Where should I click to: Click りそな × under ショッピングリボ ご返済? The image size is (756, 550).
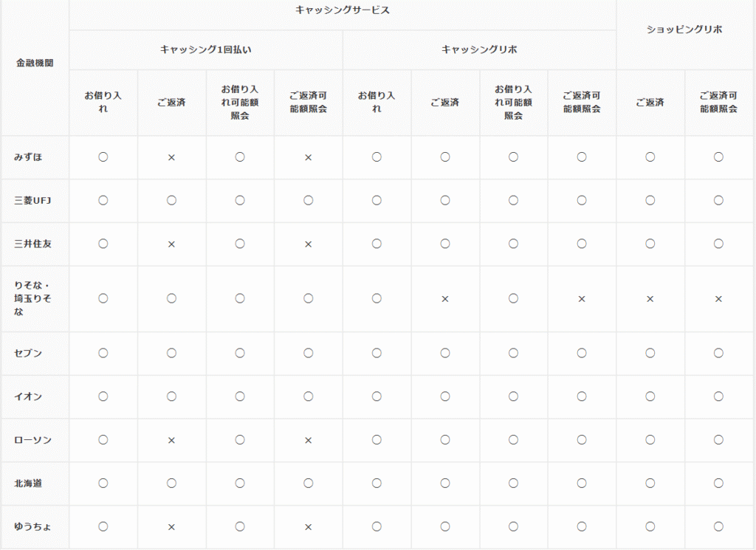click(x=650, y=299)
